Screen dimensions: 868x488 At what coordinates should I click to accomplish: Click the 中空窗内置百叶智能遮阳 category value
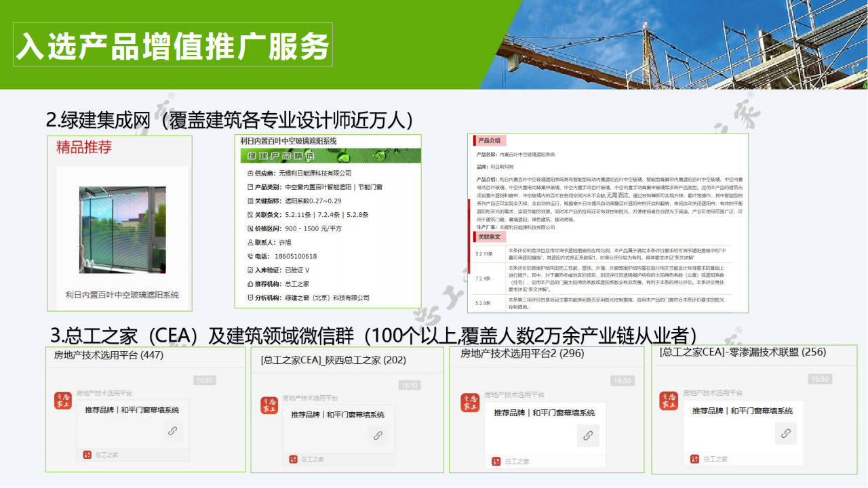pos(317,187)
